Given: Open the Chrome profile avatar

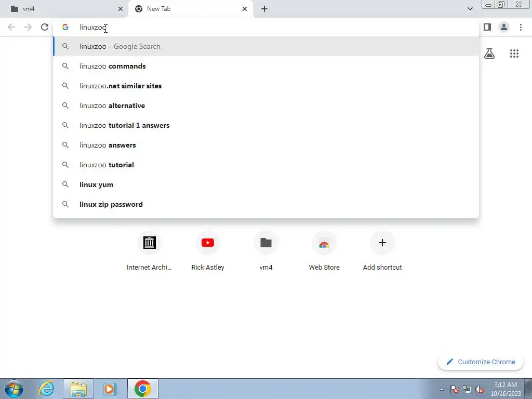Looking at the screenshot, I should pyautogui.click(x=504, y=27).
